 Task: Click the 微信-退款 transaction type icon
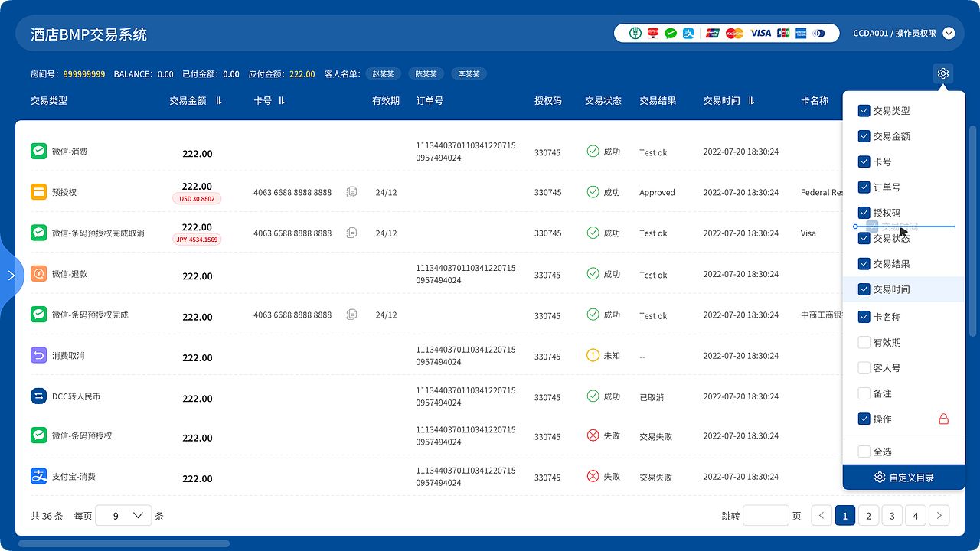pos(38,272)
